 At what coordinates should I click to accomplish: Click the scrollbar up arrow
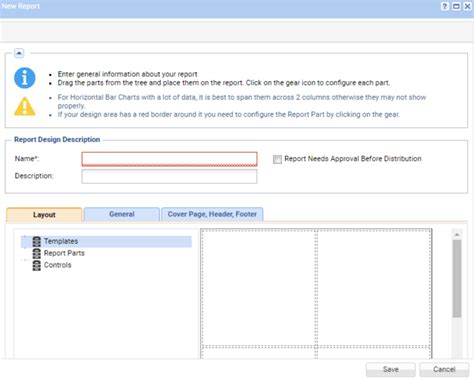click(x=457, y=235)
